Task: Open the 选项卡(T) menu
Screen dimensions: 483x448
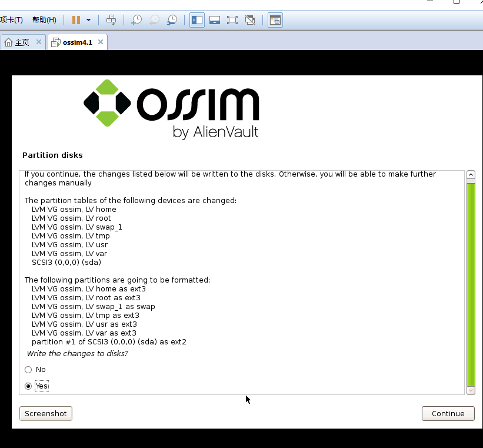Action: point(11,20)
